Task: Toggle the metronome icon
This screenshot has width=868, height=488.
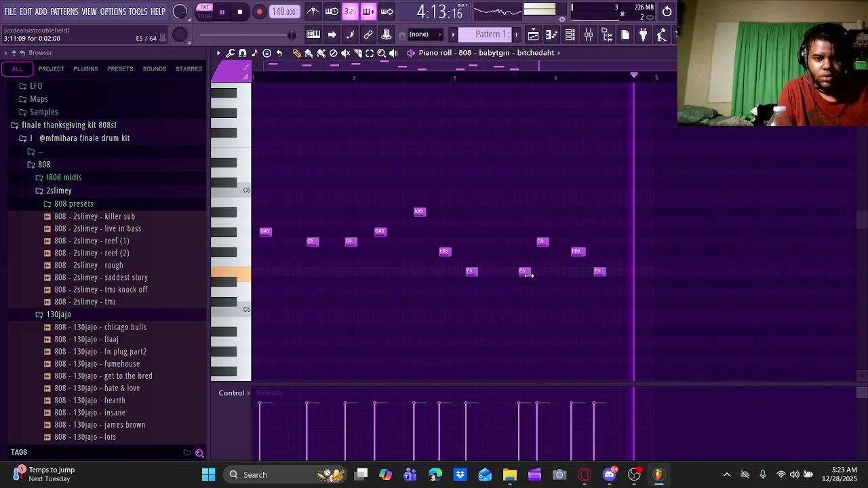Action: (x=313, y=12)
